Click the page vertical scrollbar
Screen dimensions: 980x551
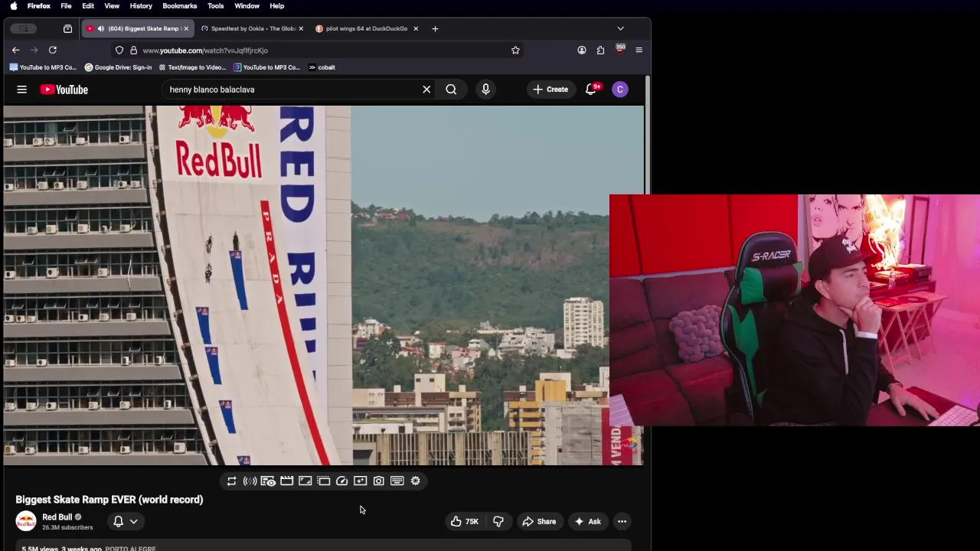pos(648,135)
